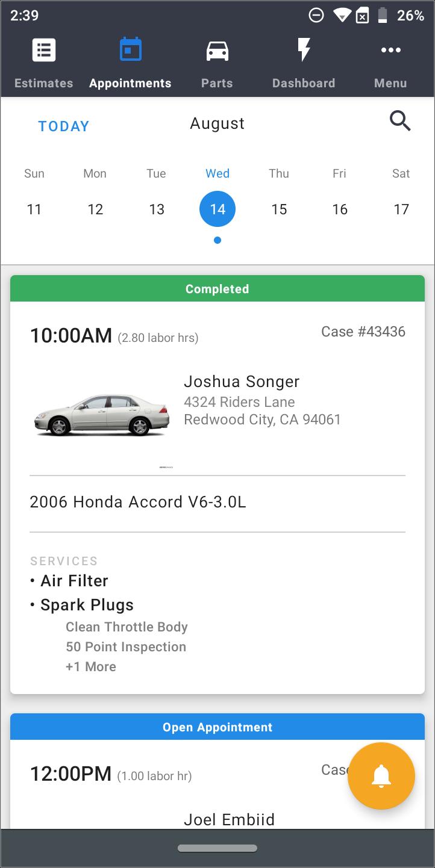Open the Dashboard lightning bolt icon
Image resolution: width=435 pixels, height=868 pixels.
tap(304, 50)
